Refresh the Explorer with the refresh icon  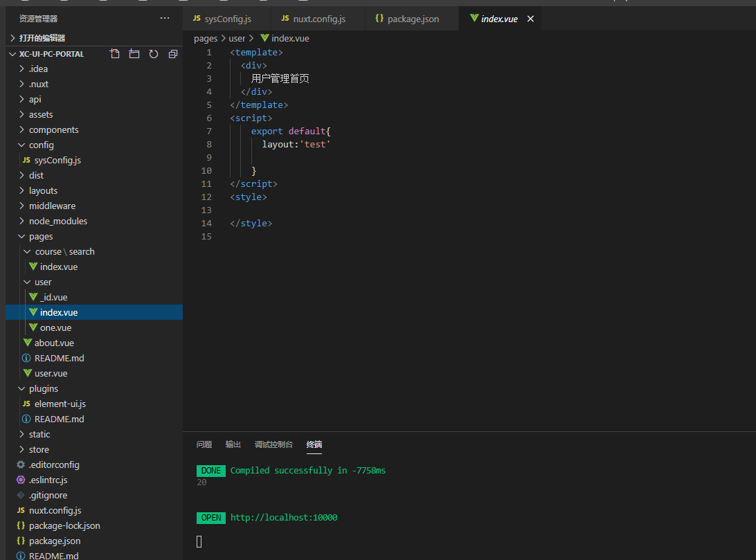(x=153, y=53)
